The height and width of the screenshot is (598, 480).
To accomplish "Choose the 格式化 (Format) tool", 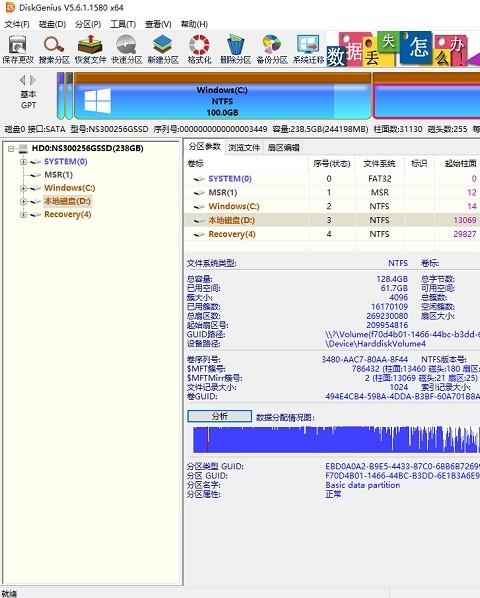I will 199,49.
